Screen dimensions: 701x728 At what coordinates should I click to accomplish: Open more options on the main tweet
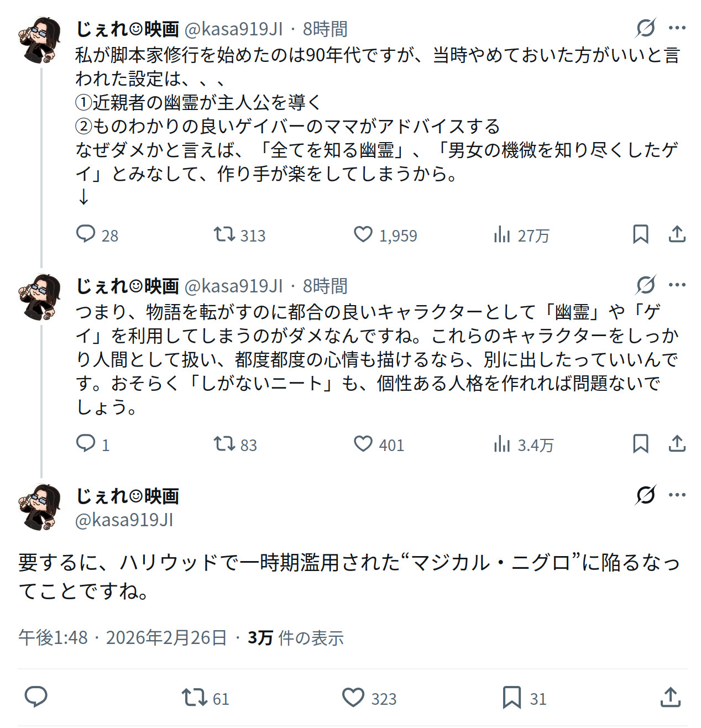pos(677,495)
